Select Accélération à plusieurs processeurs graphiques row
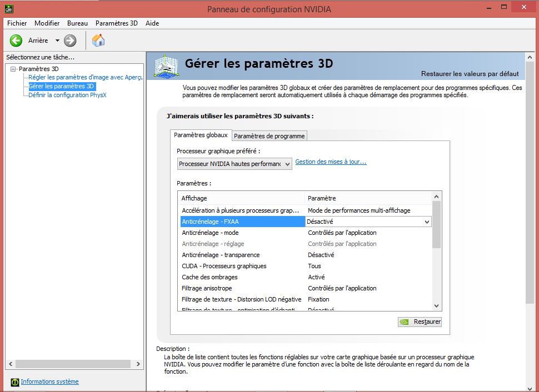Screen dimensions: 539x392 point(306,210)
